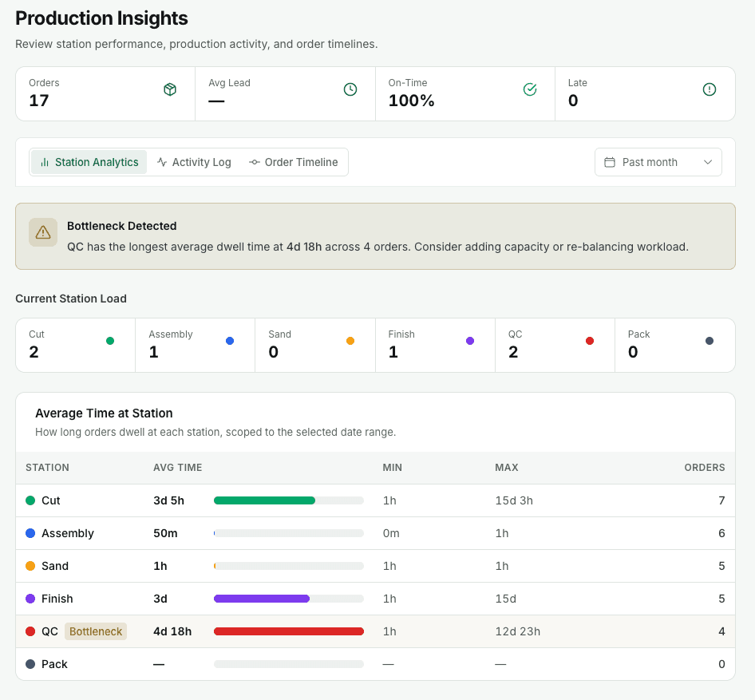Click the green Cut average time bar
This screenshot has height=700, width=755.
click(x=264, y=500)
